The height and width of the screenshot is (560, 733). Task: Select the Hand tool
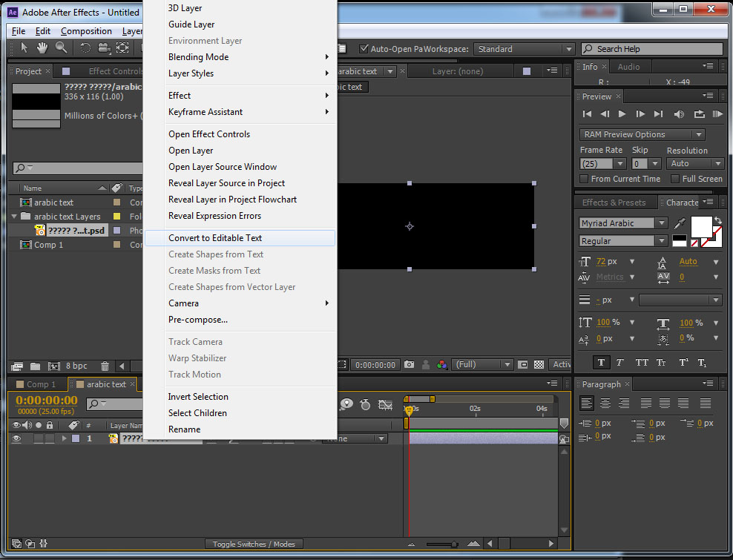(42, 47)
